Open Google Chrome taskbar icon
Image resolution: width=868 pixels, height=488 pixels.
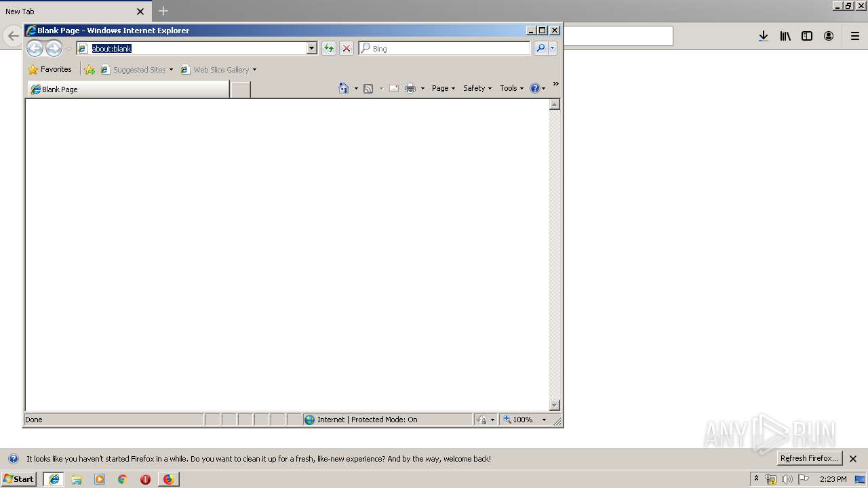click(x=123, y=479)
